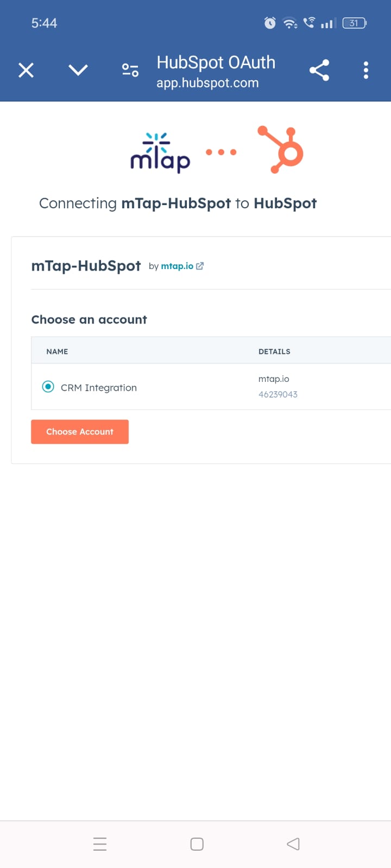Tap the share icon in the toolbar

pyautogui.click(x=319, y=70)
